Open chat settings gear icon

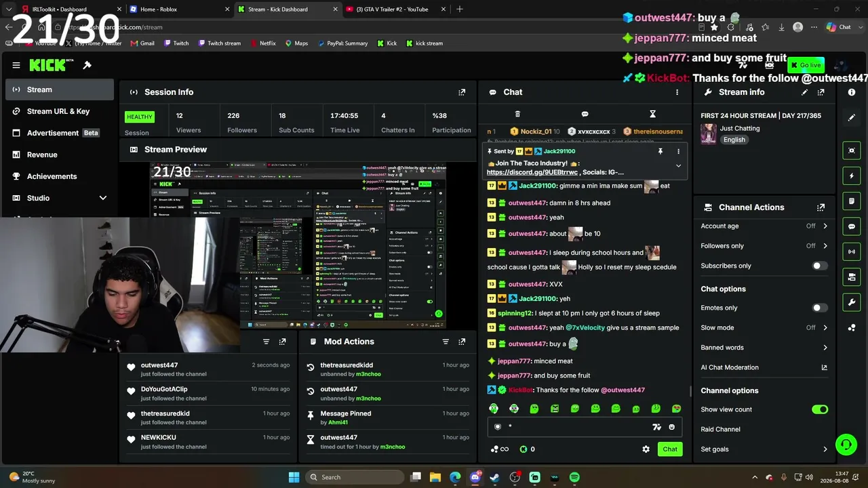tap(646, 449)
